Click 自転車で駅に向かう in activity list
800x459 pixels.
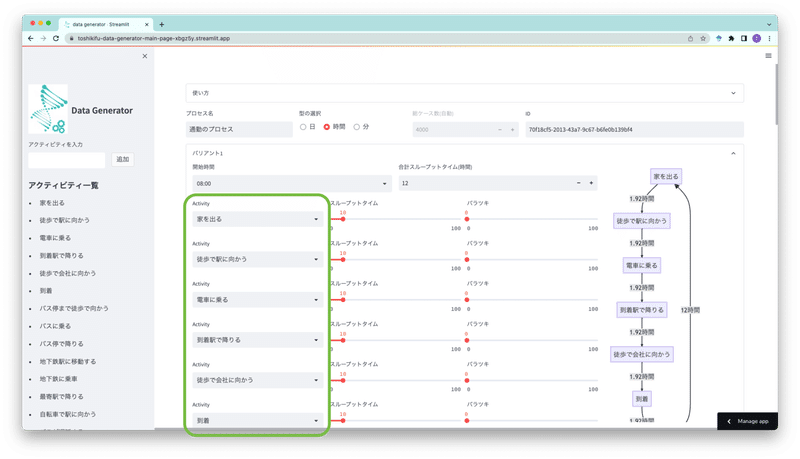68,415
